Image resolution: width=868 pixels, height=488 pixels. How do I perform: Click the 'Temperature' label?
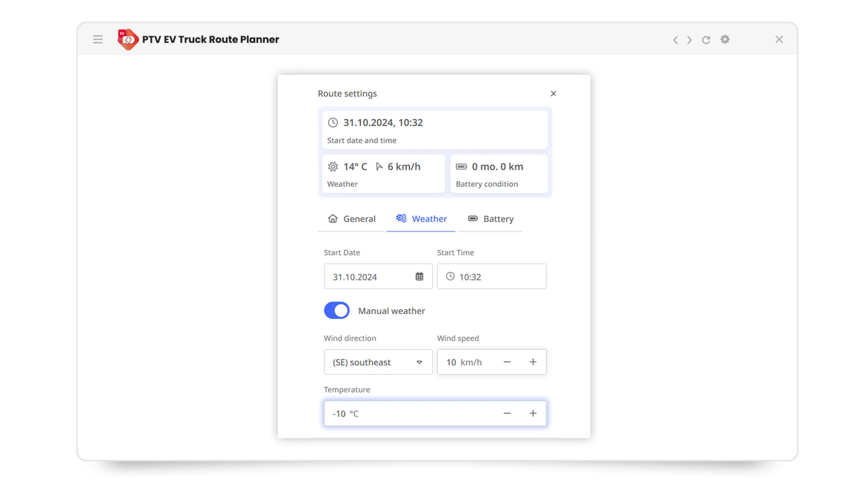coord(347,390)
